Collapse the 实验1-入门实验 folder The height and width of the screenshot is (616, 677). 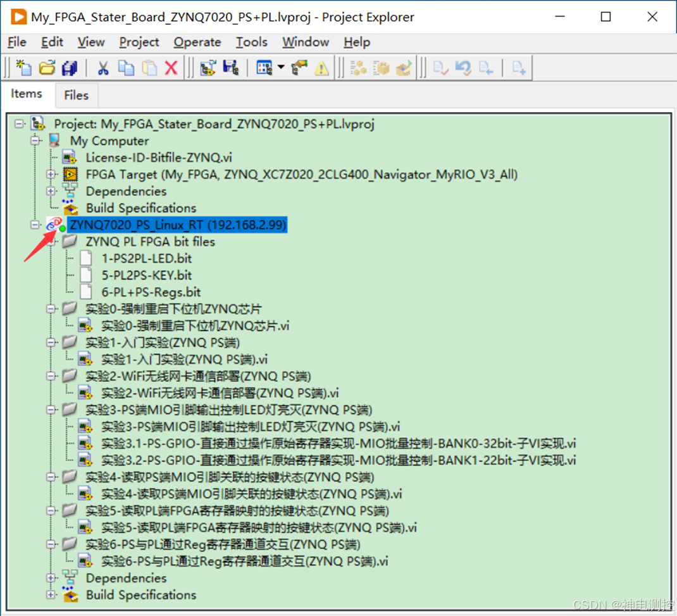click(x=51, y=342)
